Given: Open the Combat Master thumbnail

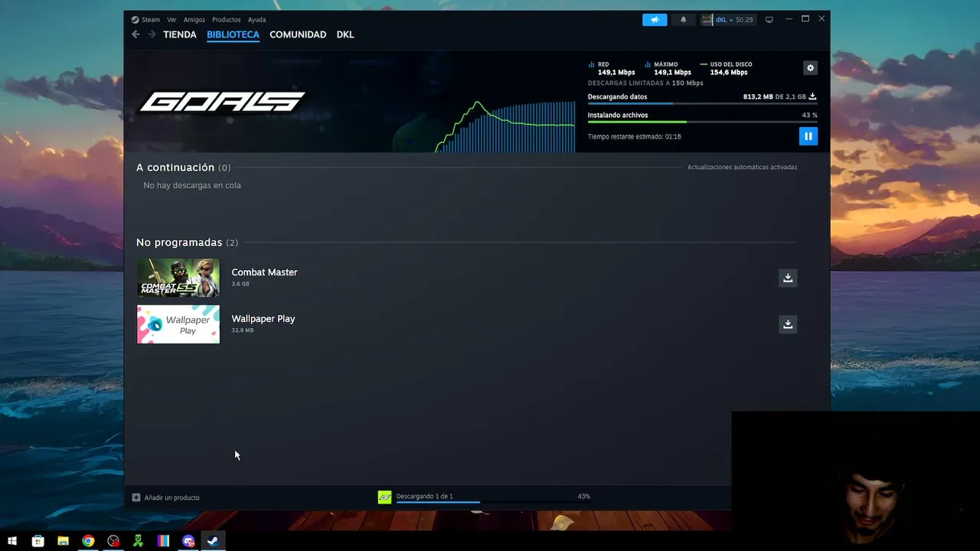Looking at the screenshot, I should (x=178, y=278).
